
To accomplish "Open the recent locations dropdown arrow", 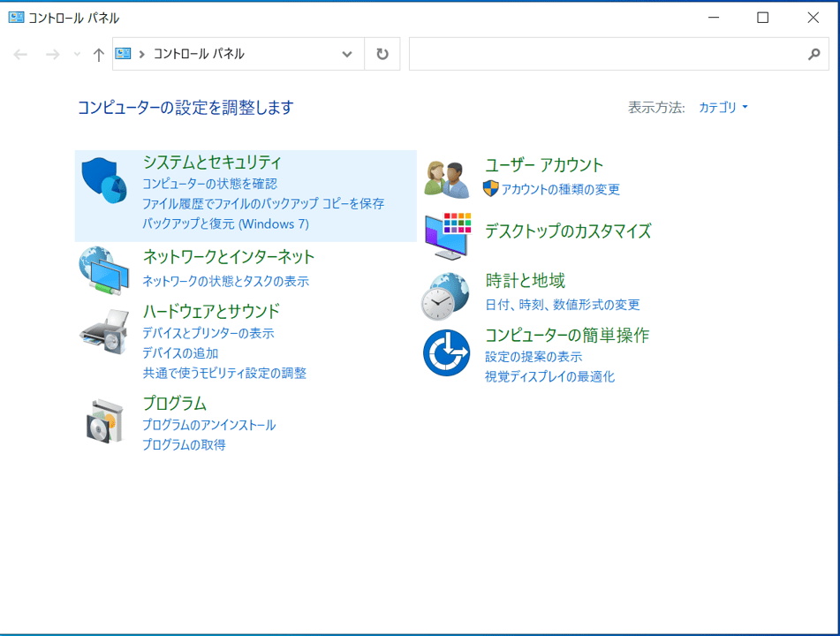I will 77,54.
